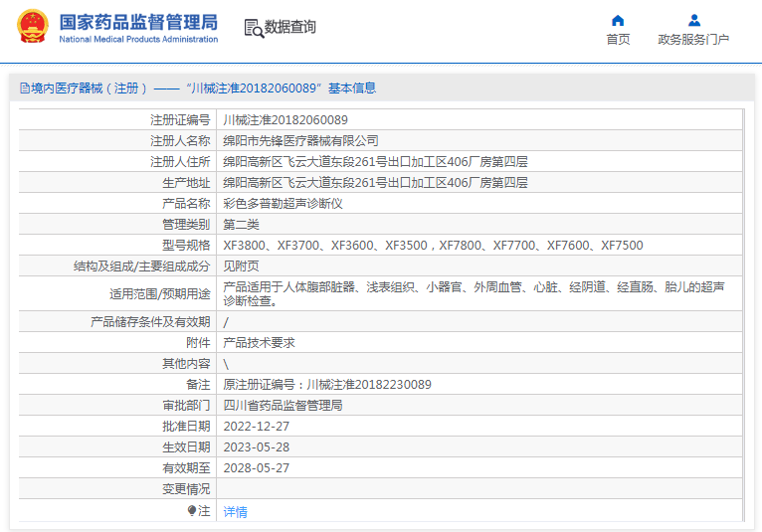Click expiry date 2028-05-27

click(x=256, y=468)
